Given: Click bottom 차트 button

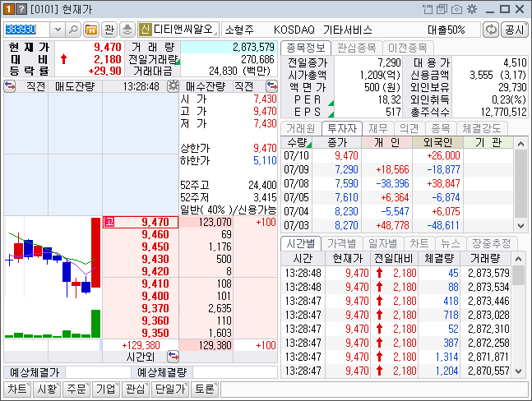Looking at the screenshot, I should point(17,389).
